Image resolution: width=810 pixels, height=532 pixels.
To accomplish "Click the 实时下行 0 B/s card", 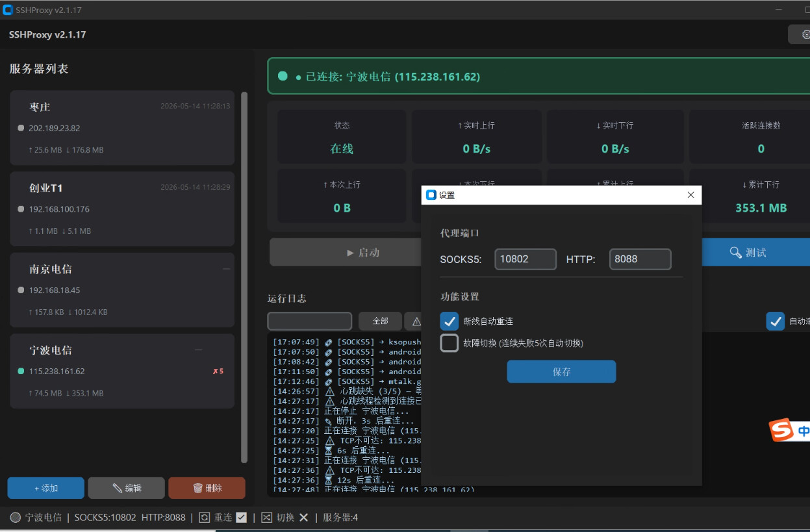I will tap(615, 136).
